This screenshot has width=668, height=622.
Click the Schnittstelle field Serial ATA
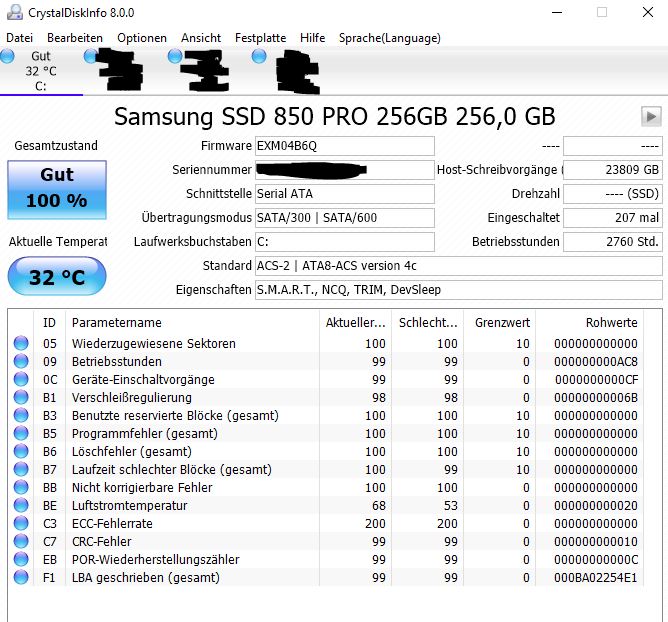pos(345,194)
